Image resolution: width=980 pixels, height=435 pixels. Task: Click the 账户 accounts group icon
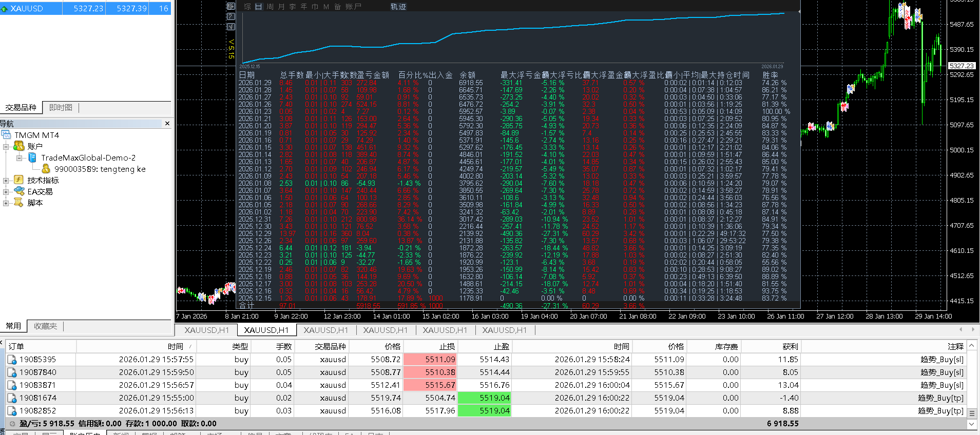[x=19, y=146]
